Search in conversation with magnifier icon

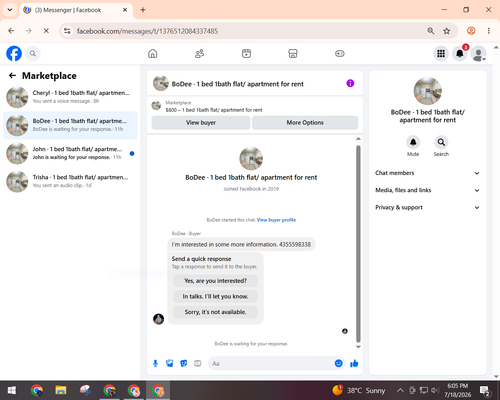click(x=441, y=142)
